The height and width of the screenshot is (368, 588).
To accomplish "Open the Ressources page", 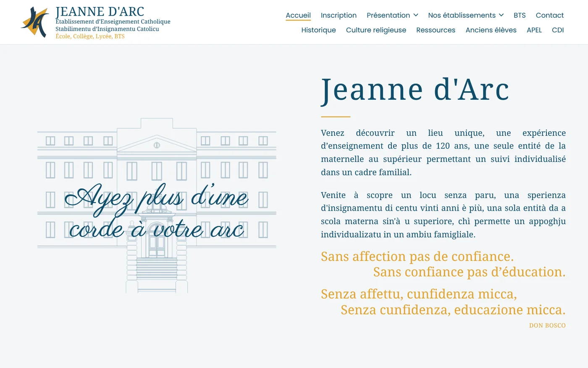I will (x=436, y=30).
